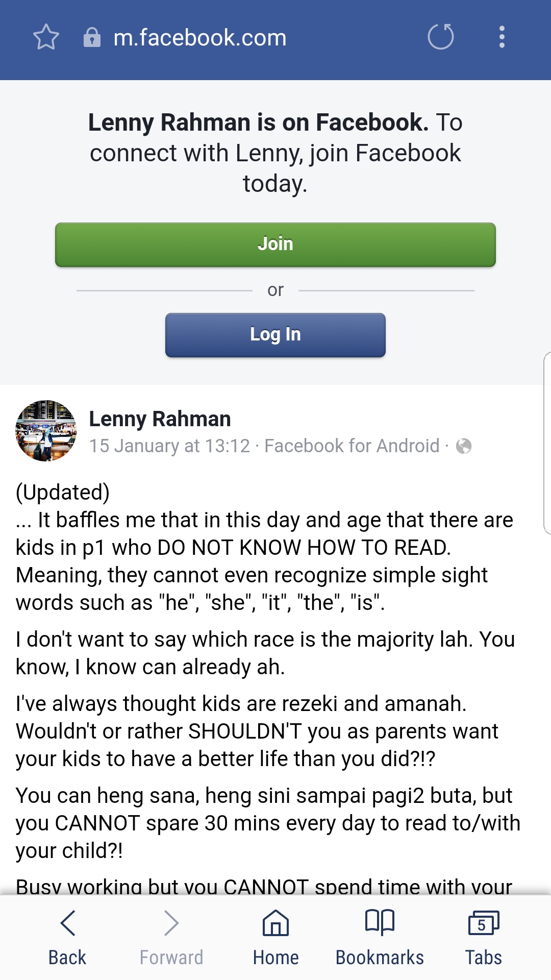The width and height of the screenshot is (551, 980).
Task: Go Back using the bottom arrow
Action: [67, 937]
